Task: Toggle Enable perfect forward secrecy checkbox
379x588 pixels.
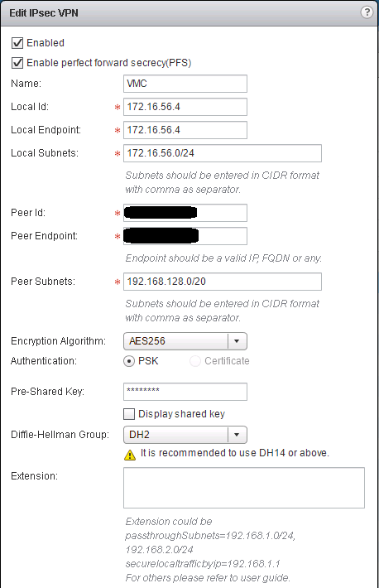Action: click(x=17, y=63)
